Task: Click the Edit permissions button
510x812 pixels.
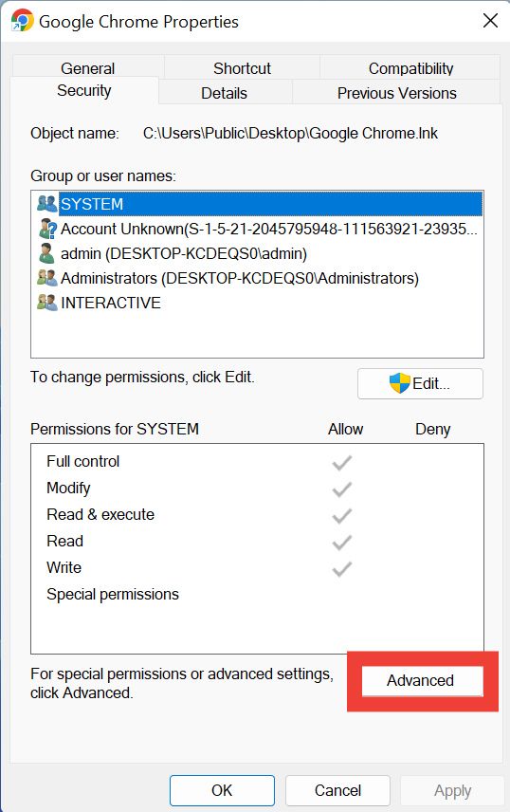Action: (420, 384)
